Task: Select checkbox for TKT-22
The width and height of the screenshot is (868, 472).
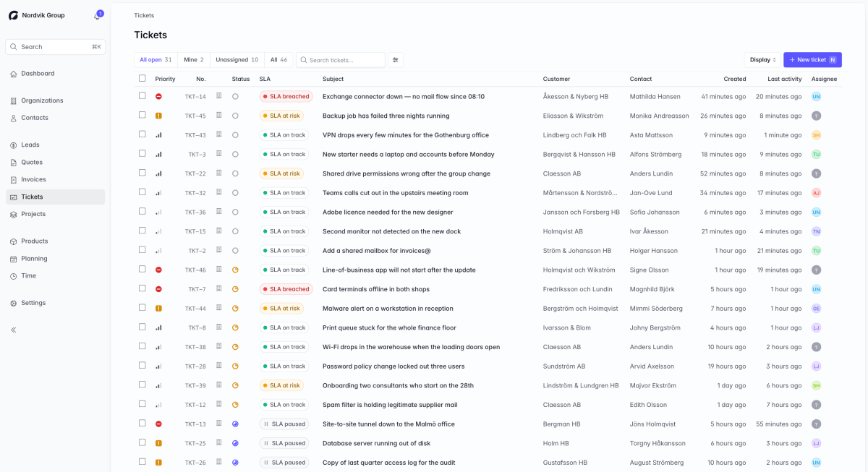Action: [x=142, y=173]
